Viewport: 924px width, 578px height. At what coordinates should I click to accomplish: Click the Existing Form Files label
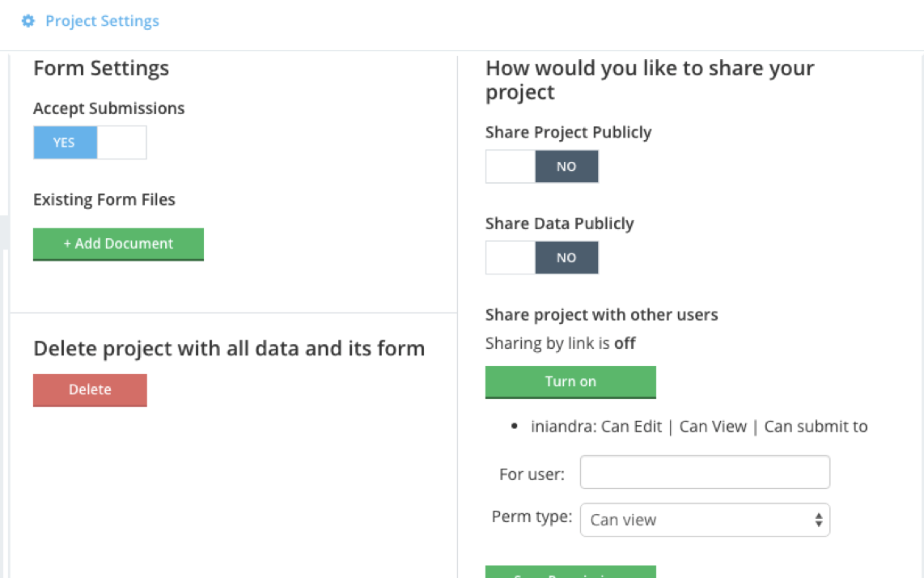pos(104,199)
